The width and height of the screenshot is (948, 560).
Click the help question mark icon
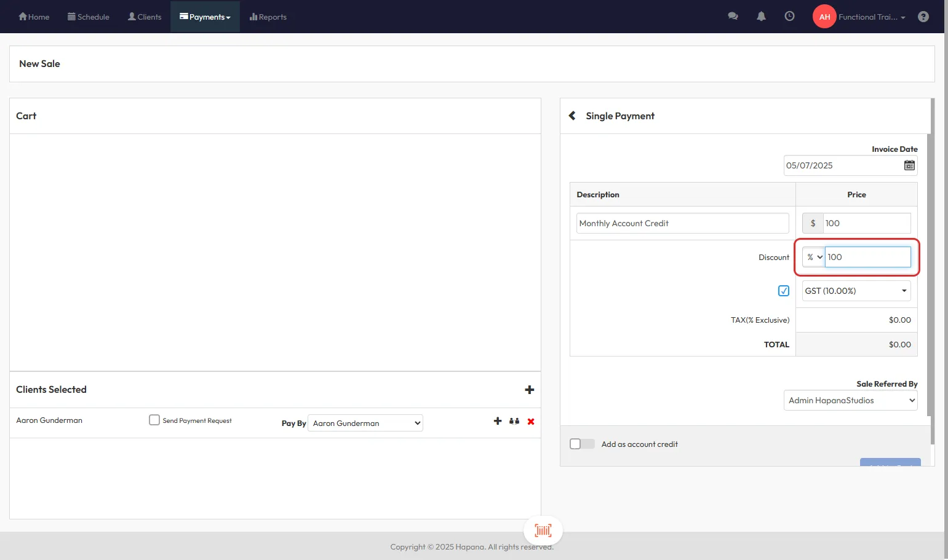923,17
